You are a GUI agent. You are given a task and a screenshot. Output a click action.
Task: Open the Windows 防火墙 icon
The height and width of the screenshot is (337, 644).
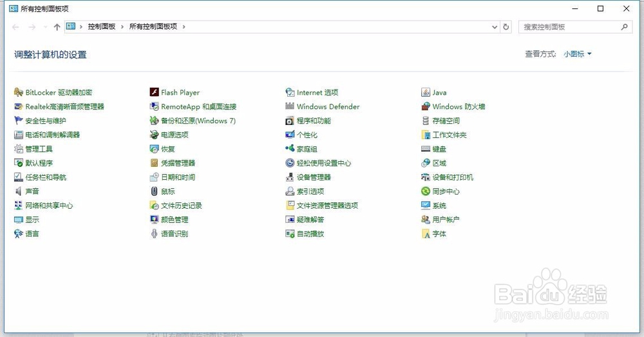tap(426, 106)
